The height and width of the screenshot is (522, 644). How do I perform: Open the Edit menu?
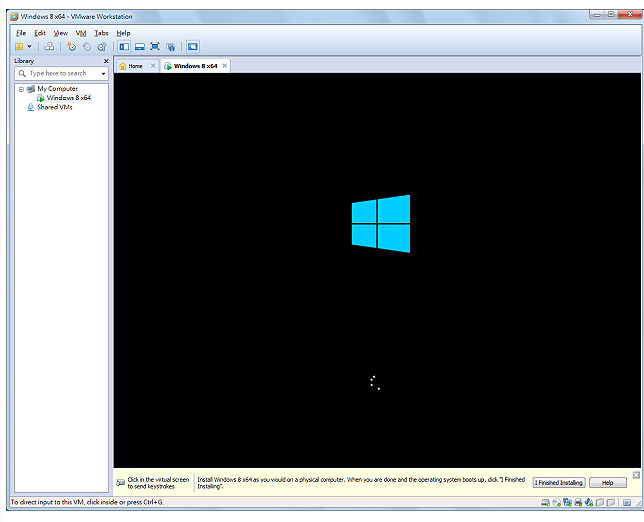[40, 33]
